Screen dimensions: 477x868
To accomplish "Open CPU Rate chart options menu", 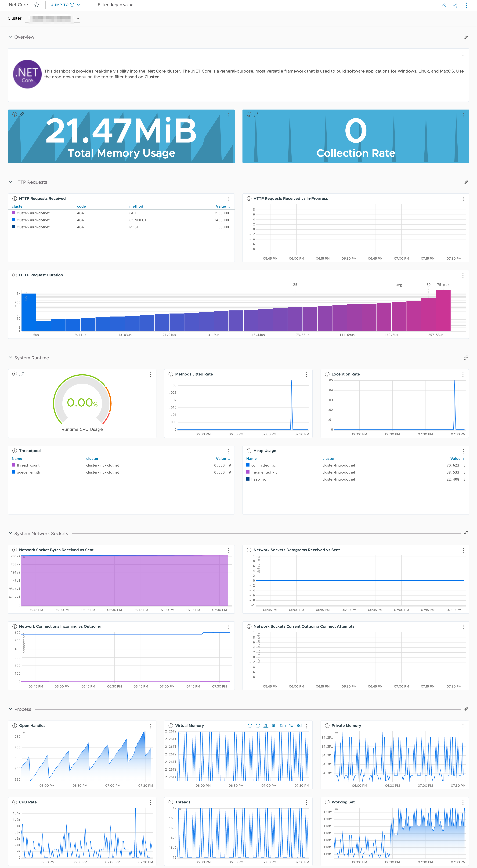I will (x=150, y=803).
